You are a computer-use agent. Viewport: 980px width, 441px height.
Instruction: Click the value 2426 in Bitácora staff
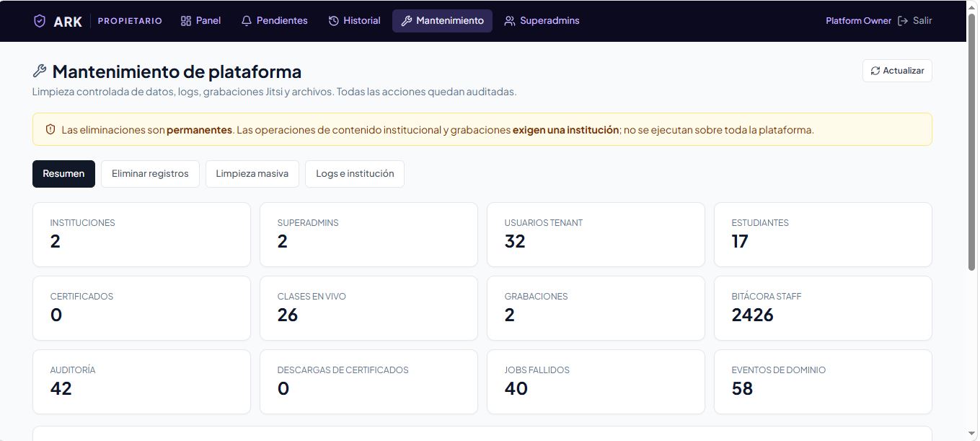pyautogui.click(x=752, y=315)
